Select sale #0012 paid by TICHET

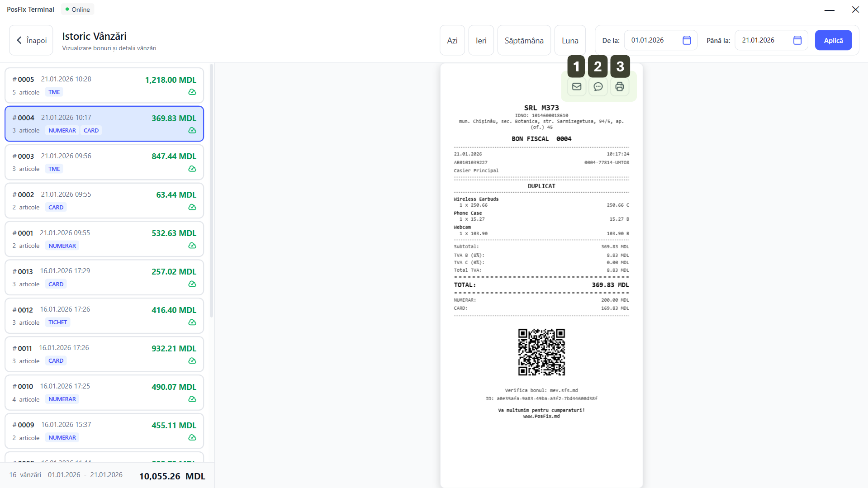[x=104, y=316]
